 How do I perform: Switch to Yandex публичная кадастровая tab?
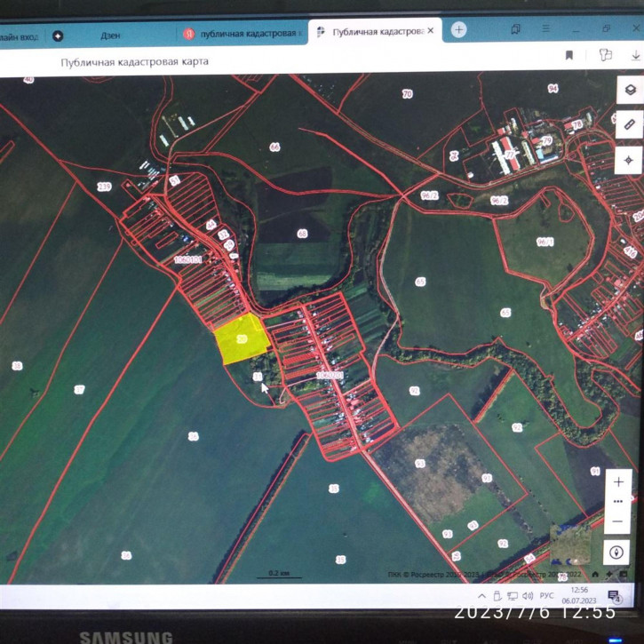[x=242, y=34]
